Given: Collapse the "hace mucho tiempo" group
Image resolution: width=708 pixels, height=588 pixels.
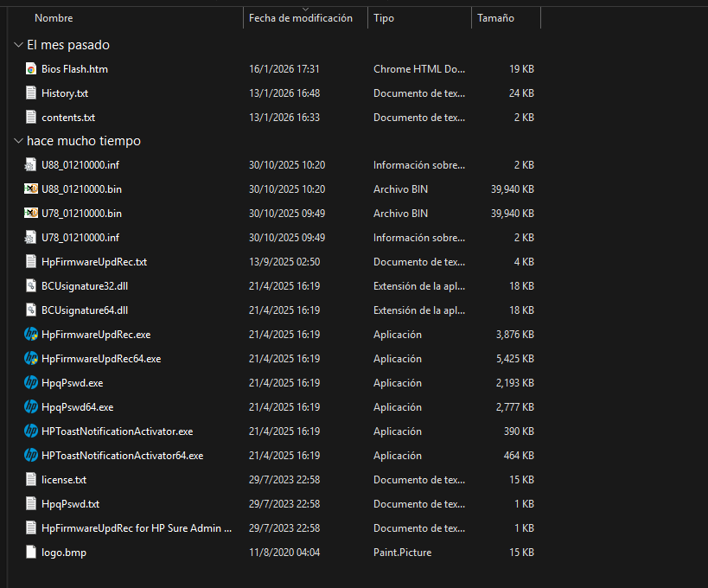Looking at the screenshot, I should click(18, 141).
